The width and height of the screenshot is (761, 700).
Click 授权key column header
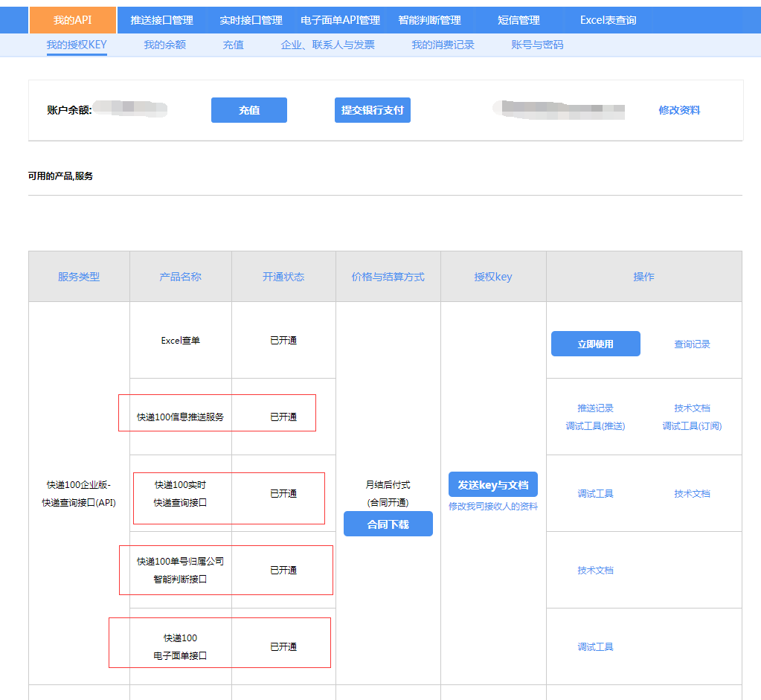(x=493, y=277)
